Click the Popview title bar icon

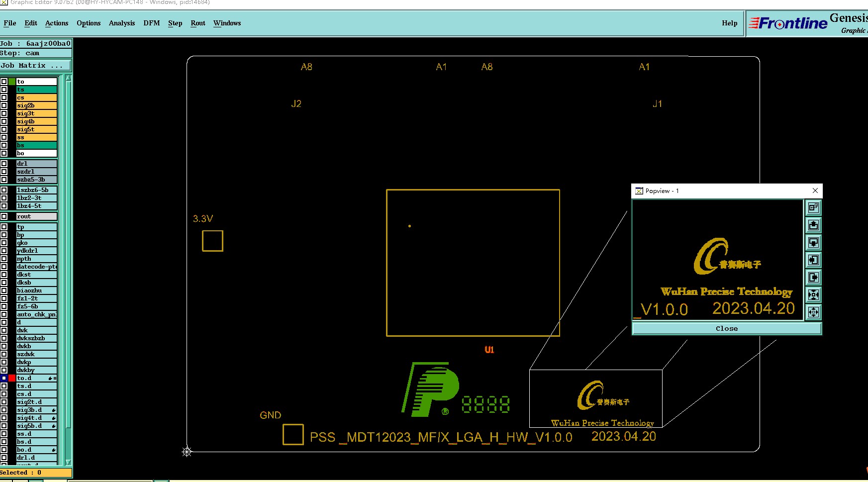point(639,191)
